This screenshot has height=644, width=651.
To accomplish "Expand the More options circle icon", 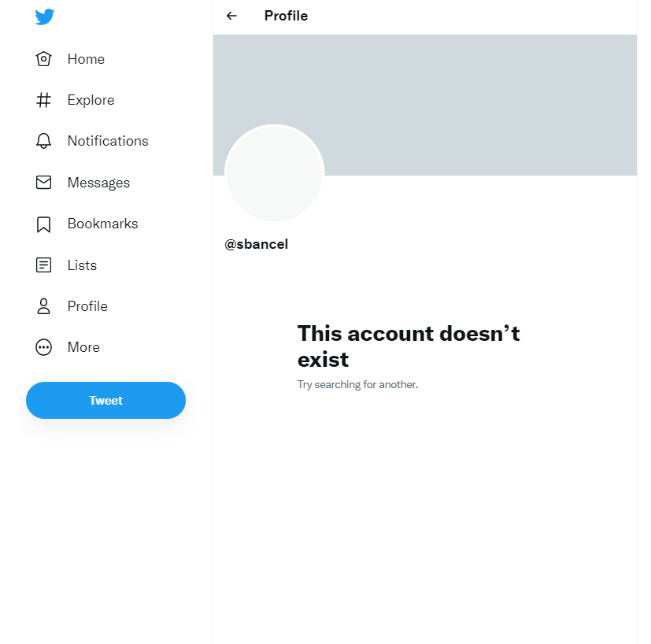I will coord(43,347).
